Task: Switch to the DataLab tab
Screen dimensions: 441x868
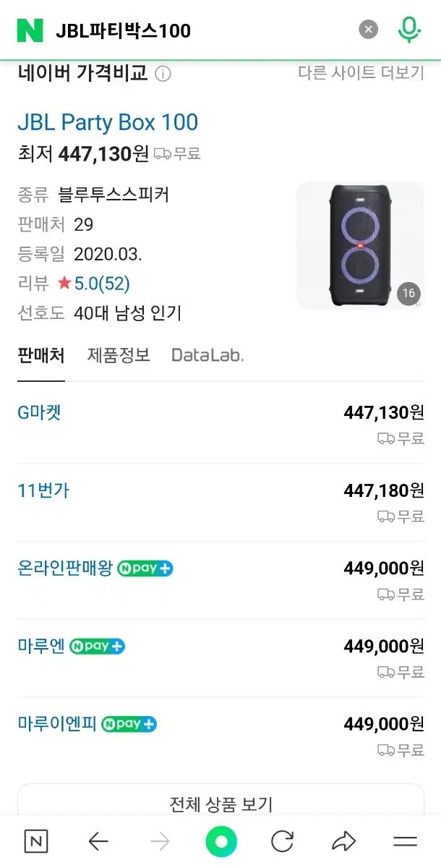Action: (x=207, y=355)
